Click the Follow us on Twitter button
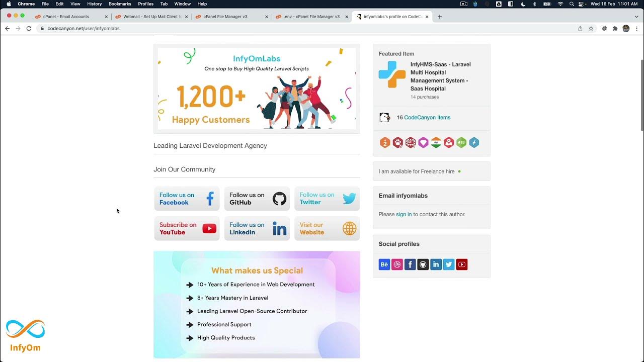Screen dimensions: 644x362 (327, 199)
